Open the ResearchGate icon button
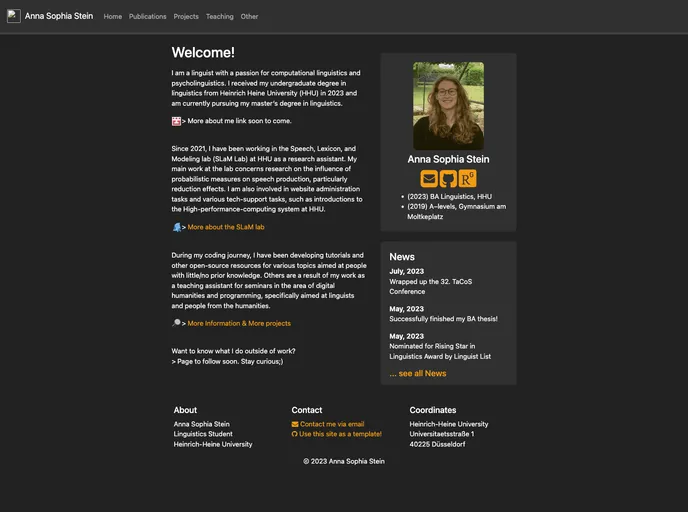Image resolution: width=688 pixels, height=512 pixels. pyautogui.click(x=467, y=179)
